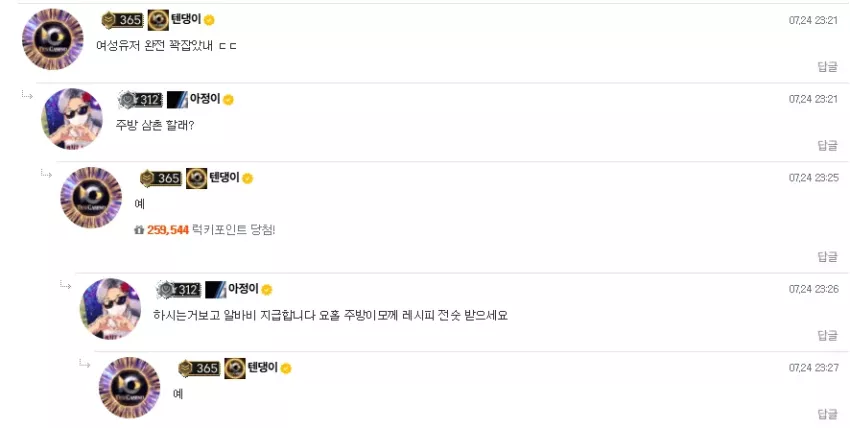Click 답글 on the final 23:27 comment
Viewport: 850px width, 428px height.
click(x=827, y=414)
